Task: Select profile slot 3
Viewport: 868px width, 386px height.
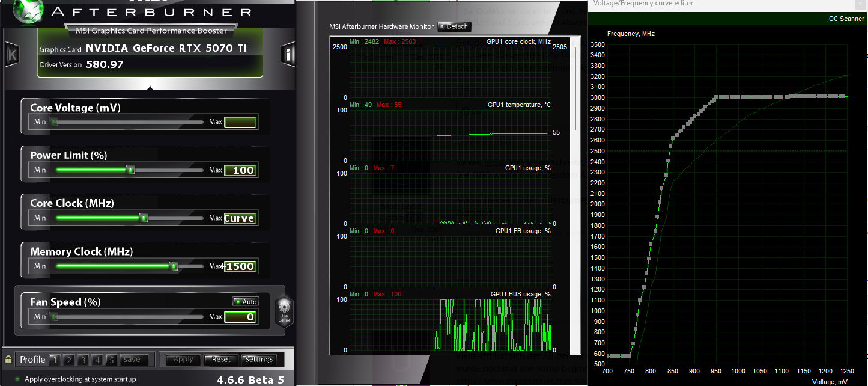Action: 83,360
